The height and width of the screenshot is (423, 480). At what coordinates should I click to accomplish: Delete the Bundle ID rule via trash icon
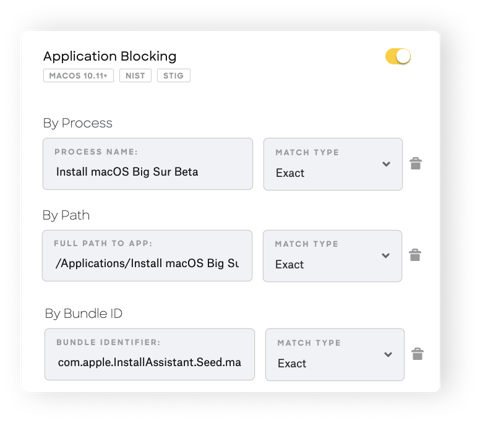pos(417,354)
